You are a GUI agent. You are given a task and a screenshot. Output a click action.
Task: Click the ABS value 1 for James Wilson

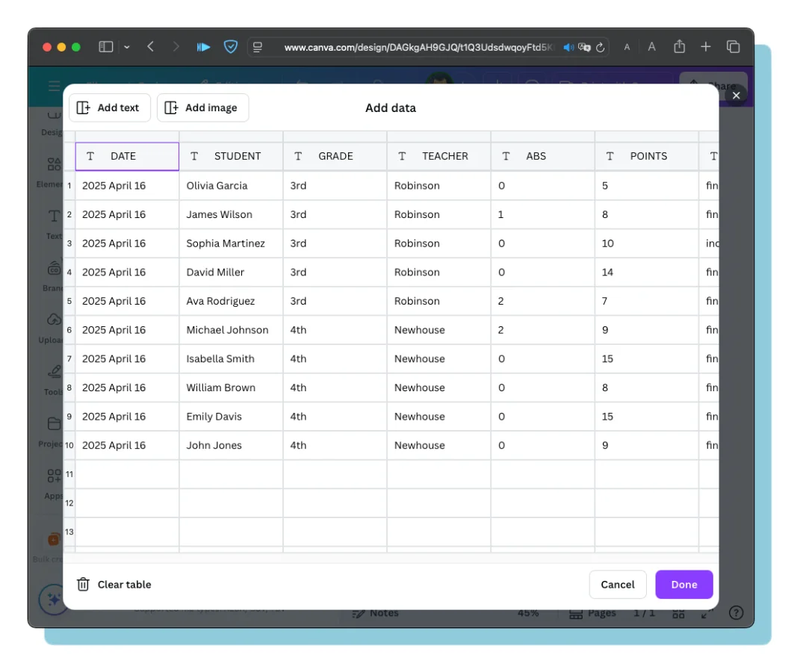pyautogui.click(x=543, y=214)
